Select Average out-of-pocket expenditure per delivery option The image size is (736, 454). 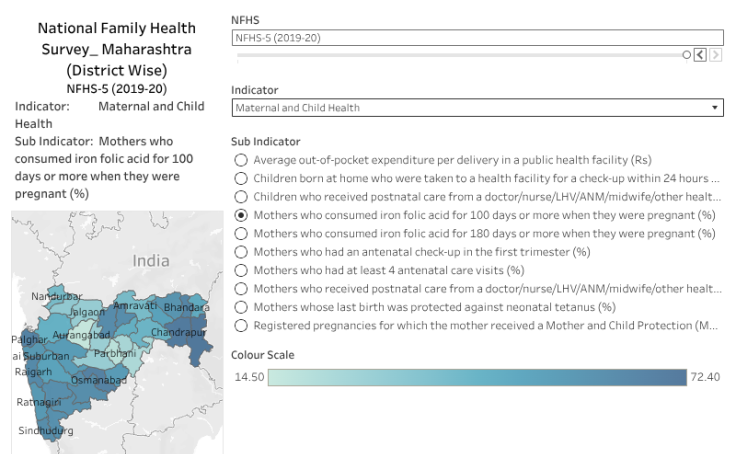[240, 160]
